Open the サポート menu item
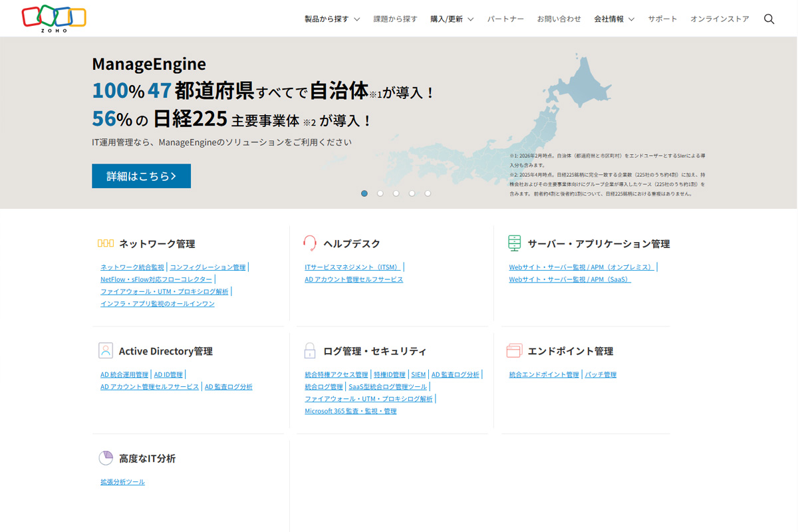The height and width of the screenshot is (532, 798). point(663,19)
